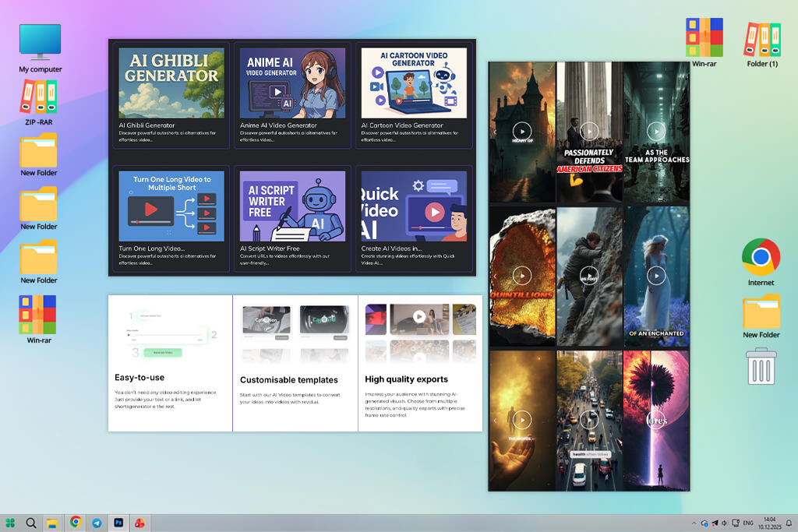
Task: Click the speaker volume tray icon
Action: point(724,523)
